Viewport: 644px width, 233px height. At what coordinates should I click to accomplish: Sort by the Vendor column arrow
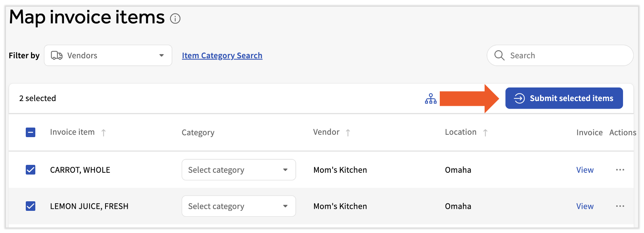pyautogui.click(x=348, y=132)
